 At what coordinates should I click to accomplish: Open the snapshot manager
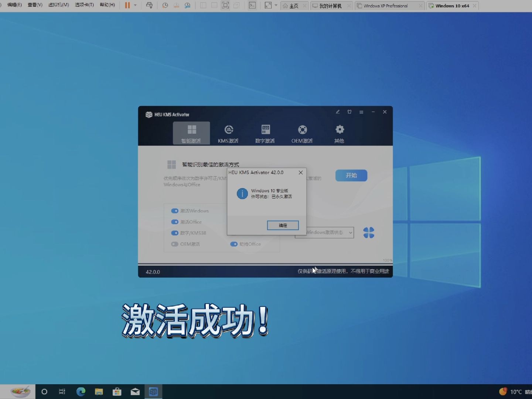(188, 5)
